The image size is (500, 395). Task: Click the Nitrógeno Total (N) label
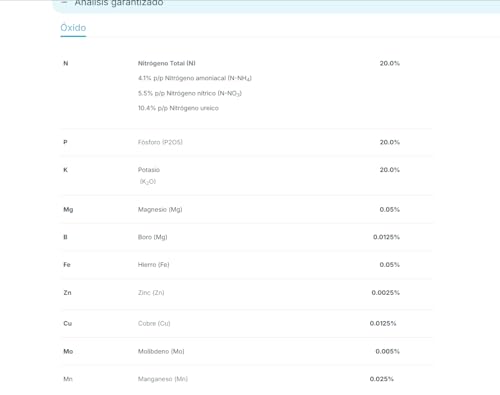(x=167, y=63)
